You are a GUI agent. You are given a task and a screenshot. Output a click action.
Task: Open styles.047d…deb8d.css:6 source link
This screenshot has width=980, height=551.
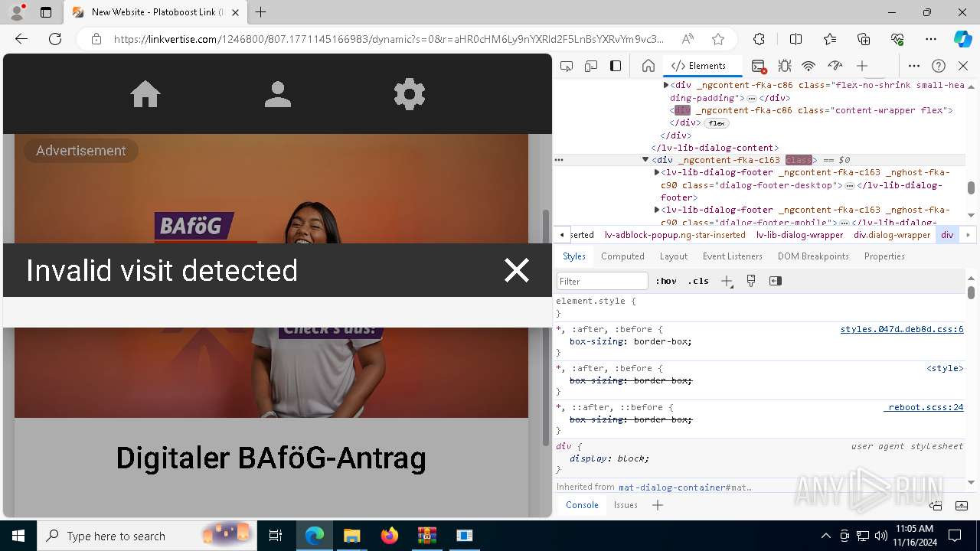[x=902, y=329]
